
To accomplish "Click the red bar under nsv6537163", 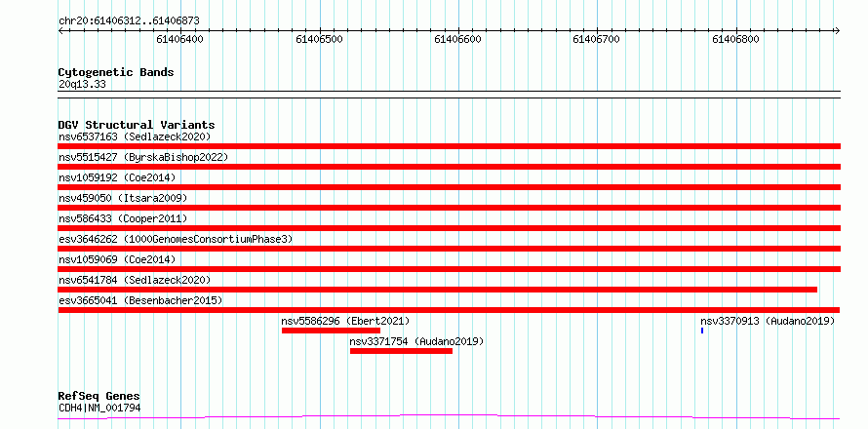I will click(449, 146).
